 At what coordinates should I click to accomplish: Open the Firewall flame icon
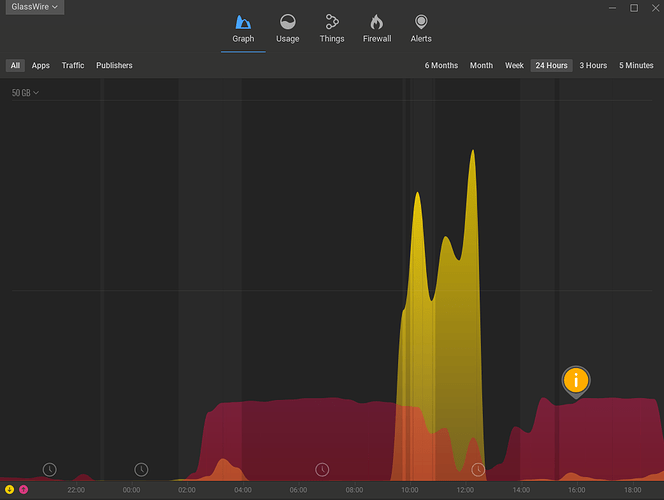pyautogui.click(x=376, y=28)
